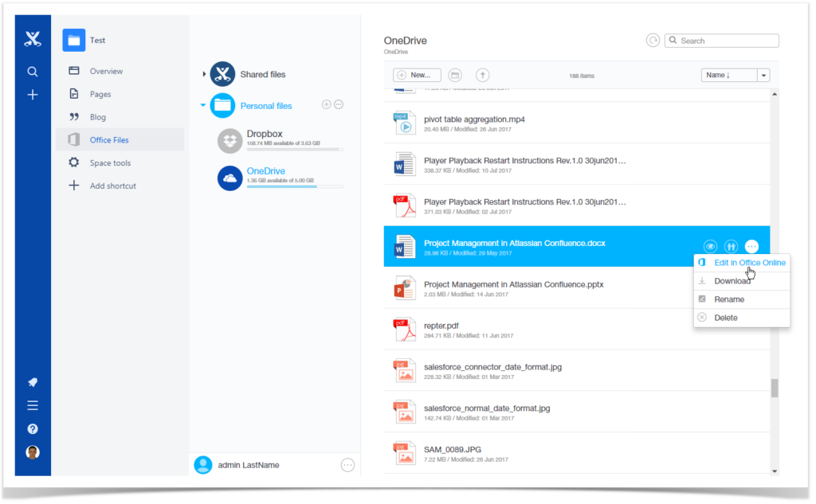Open notifications via the bell icon
816x504 pixels.
33,381
